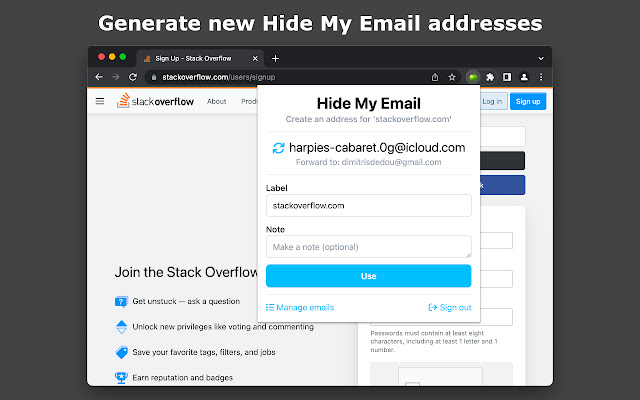Open the Stack Overflow hamburger menu
The width and height of the screenshot is (640, 400).
100,101
